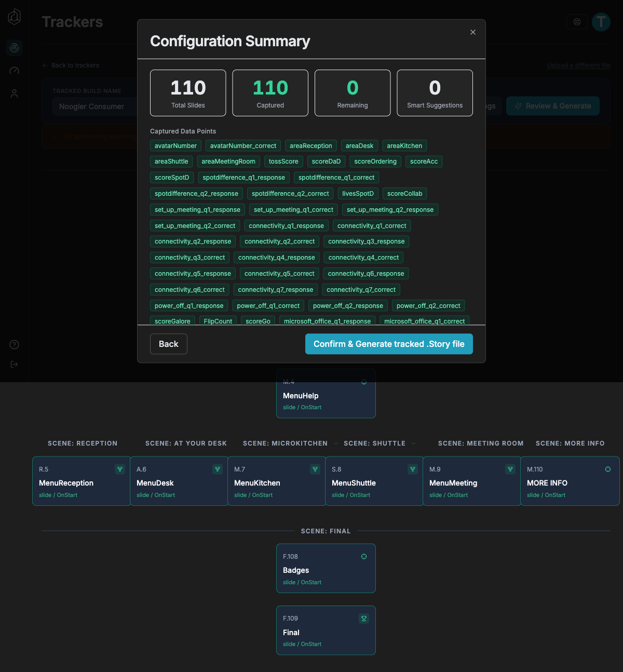The image size is (623, 672).
Task: Click the power_off_q2_correct tag
Action: tap(428, 306)
